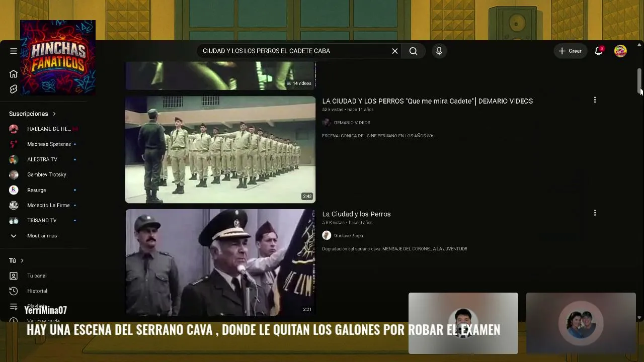Click the Gustavo Serpa channel avatar
Screen dimensions: 644x362
327,235
